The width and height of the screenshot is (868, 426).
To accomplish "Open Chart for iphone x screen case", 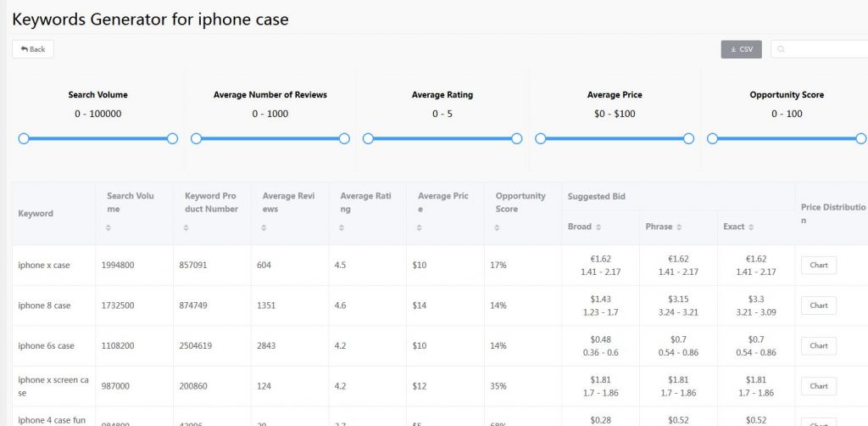I will coord(818,386).
